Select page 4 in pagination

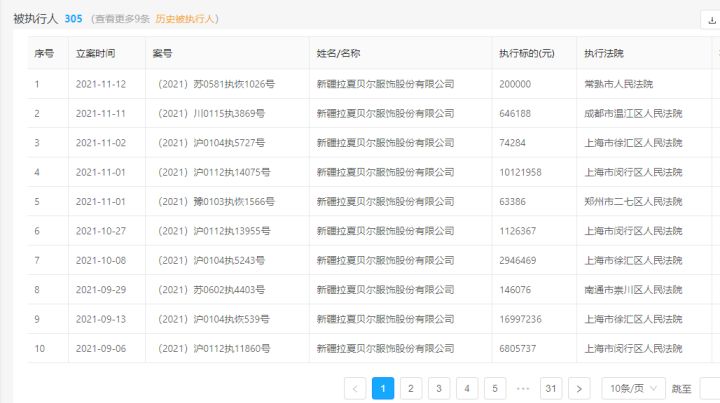467,389
